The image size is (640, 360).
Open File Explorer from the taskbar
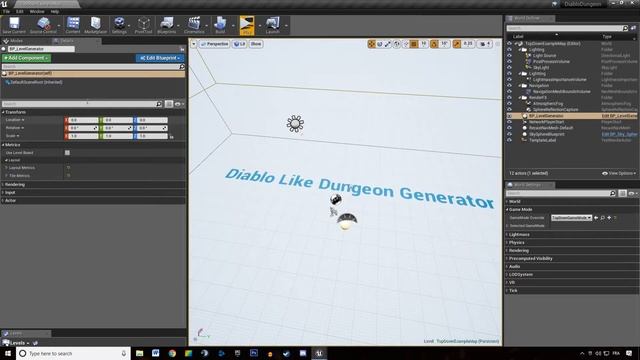point(140,353)
